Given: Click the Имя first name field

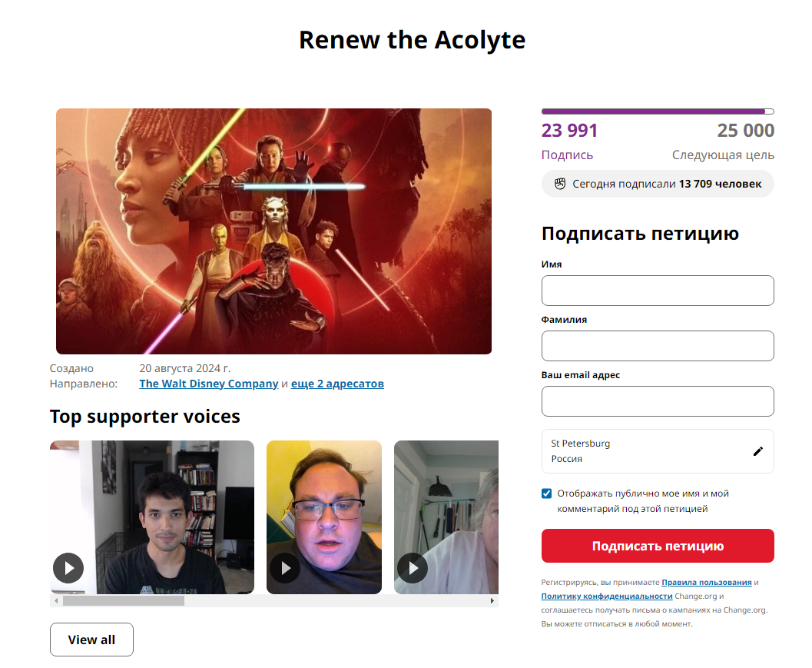Looking at the screenshot, I should [x=658, y=291].
